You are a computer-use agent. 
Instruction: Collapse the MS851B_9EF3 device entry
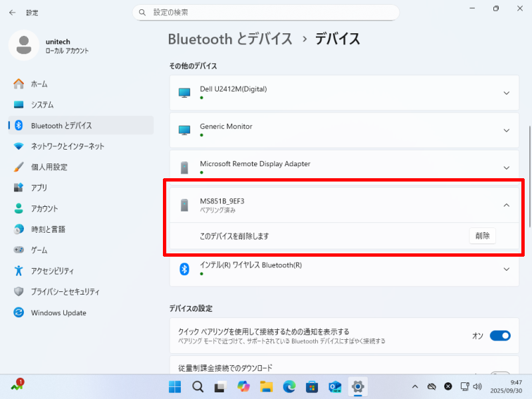tap(506, 205)
